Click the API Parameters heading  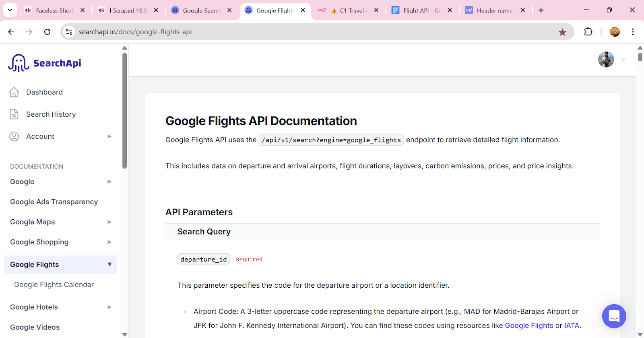[x=199, y=212]
